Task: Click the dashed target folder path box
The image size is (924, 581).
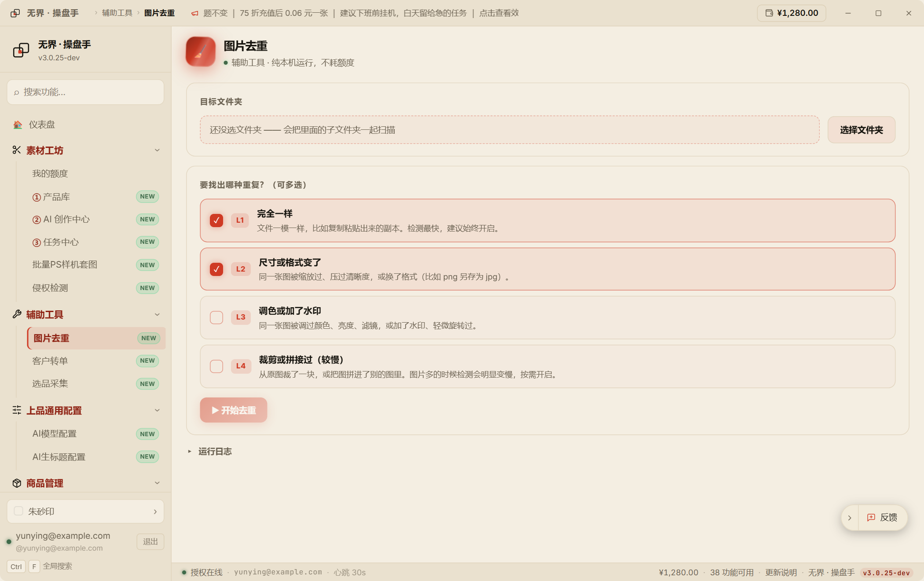Action: (x=510, y=130)
